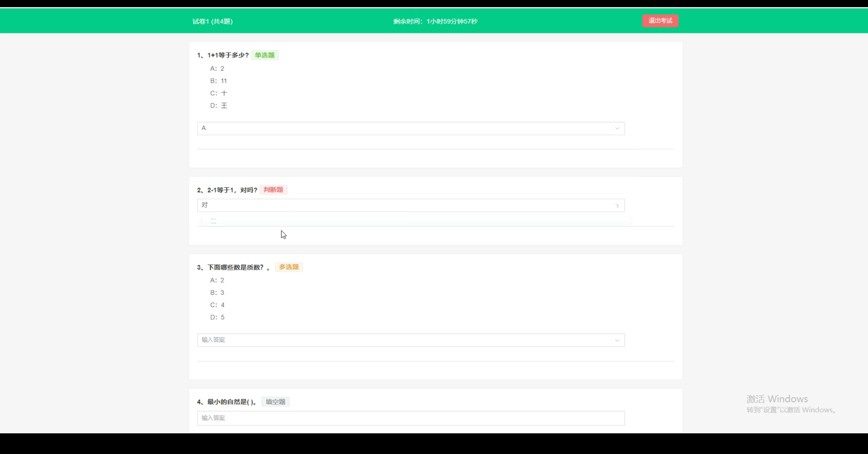Viewport: 868px width, 454px height.
Task: Select option D: 5 for question 3
Action: (x=217, y=317)
